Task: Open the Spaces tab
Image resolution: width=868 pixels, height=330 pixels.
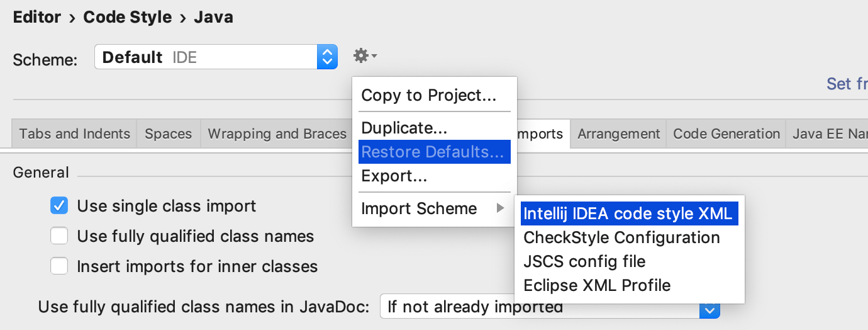Action: 168,134
